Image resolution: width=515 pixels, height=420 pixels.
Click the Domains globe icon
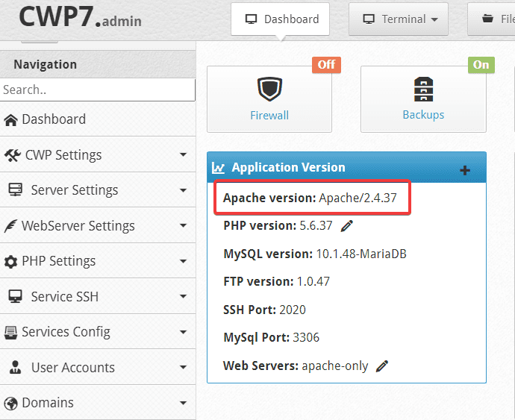click(10, 404)
